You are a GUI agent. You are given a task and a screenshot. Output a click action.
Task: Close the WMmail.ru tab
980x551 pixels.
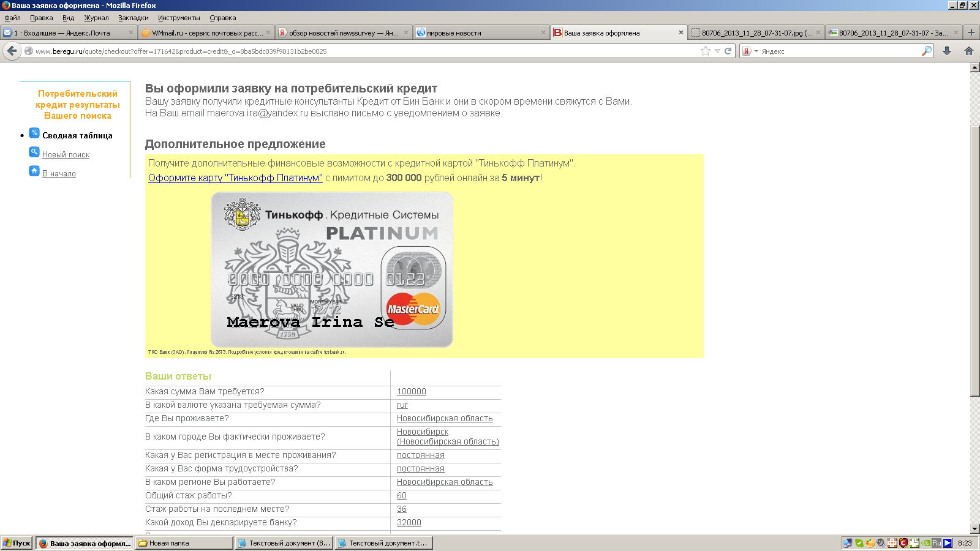point(268,33)
